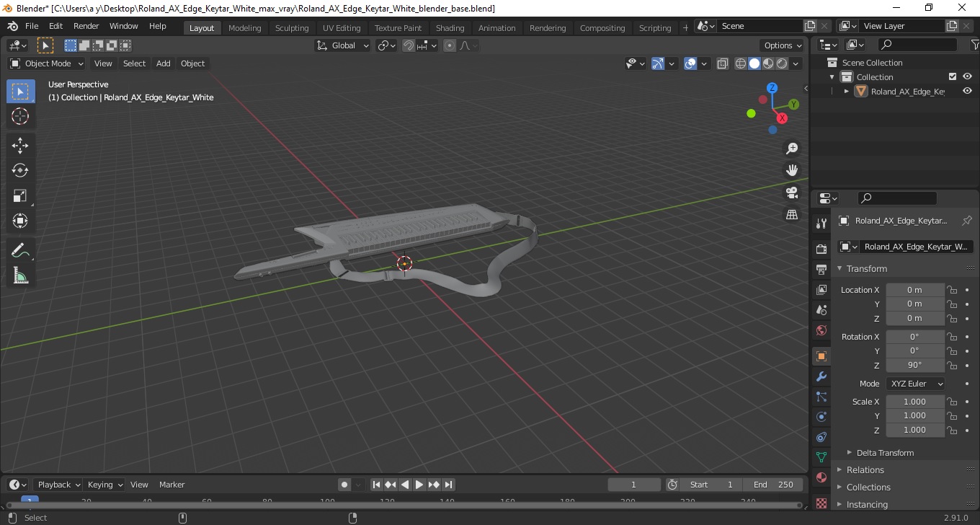This screenshot has width=980, height=525.
Task: Toggle snapping magnet button
Action: click(x=409, y=45)
